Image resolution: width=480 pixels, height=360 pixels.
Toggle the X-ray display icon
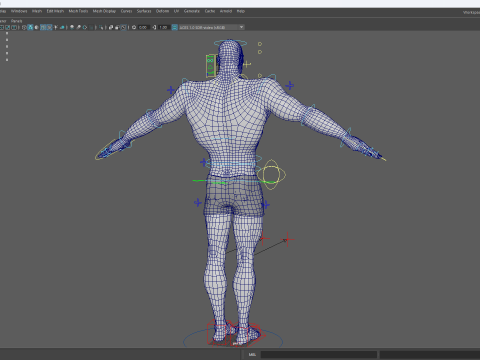tap(111, 27)
